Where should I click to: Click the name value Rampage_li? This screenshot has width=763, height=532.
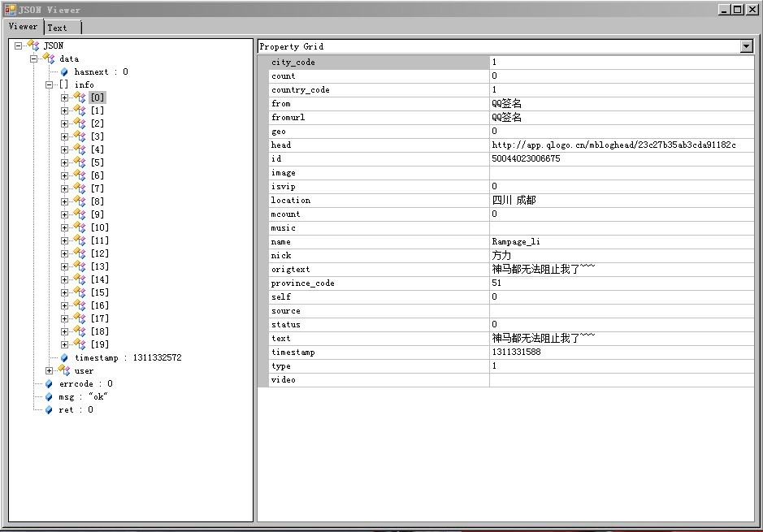coord(516,242)
